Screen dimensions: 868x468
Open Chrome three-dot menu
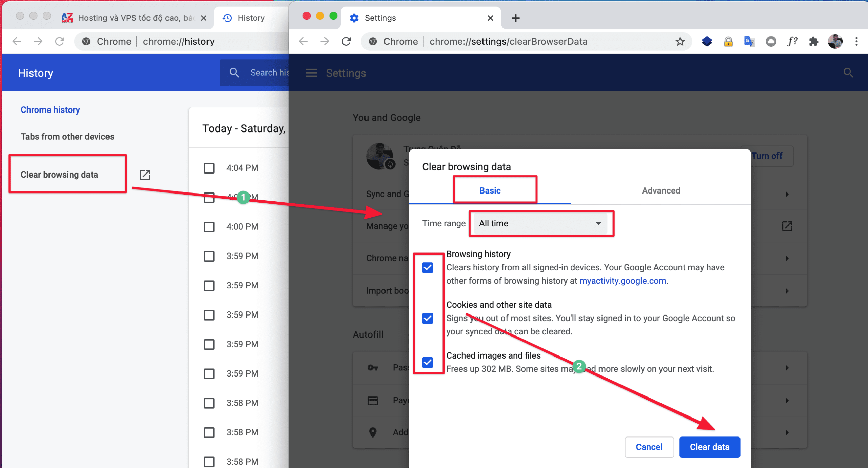(856, 41)
